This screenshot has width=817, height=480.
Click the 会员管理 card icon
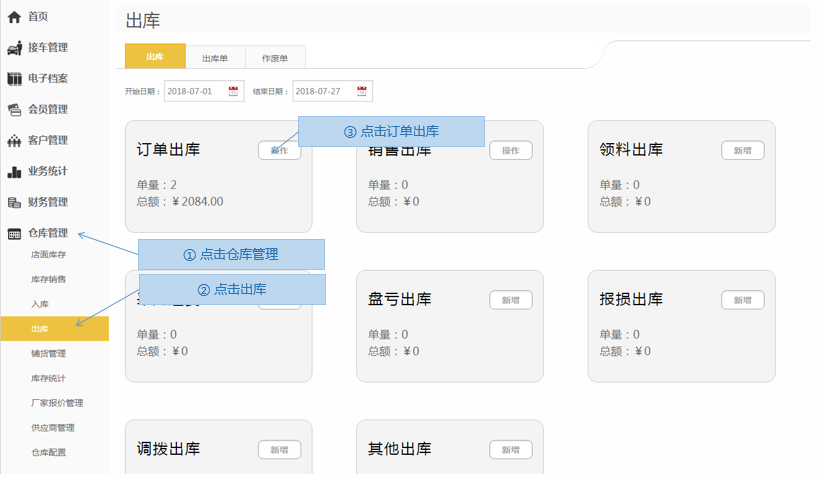pyautogui.click(x=14, y=110)
